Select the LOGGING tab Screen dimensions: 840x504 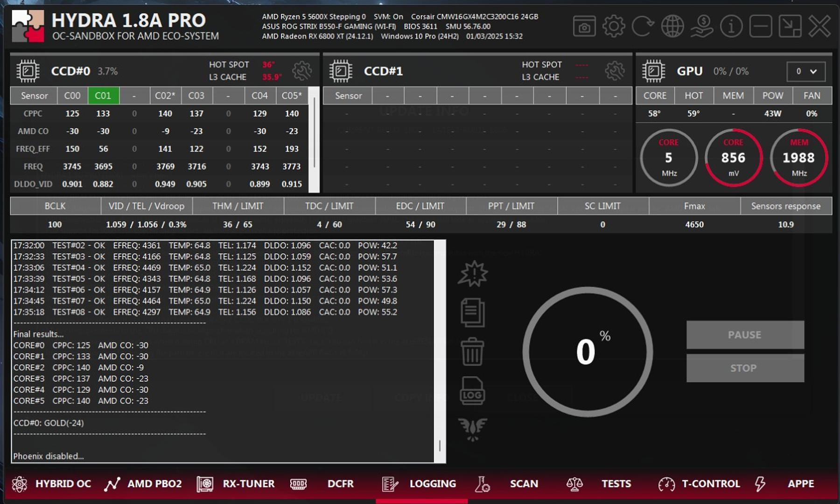tap(433, 484)
